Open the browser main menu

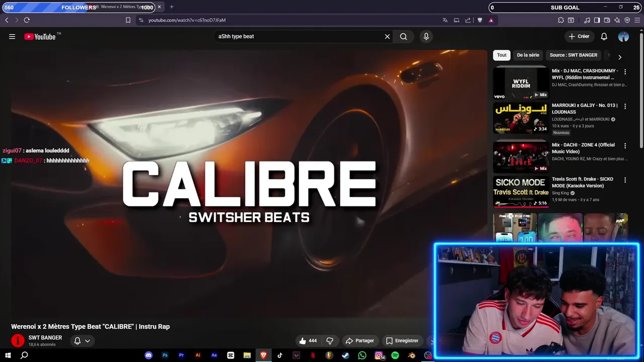(x=637, y=20)
